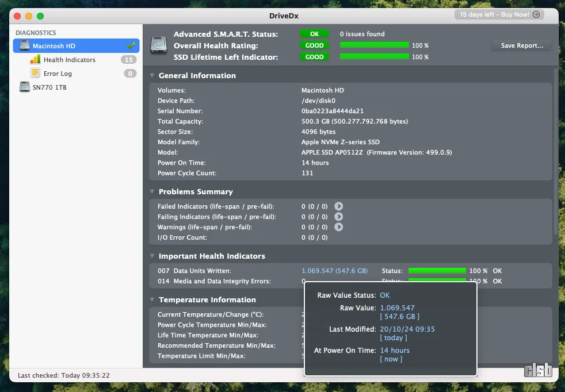Click the SN770 1TB drive icon
The height and width of the screenshot is (392, 565).
point(25,87)
